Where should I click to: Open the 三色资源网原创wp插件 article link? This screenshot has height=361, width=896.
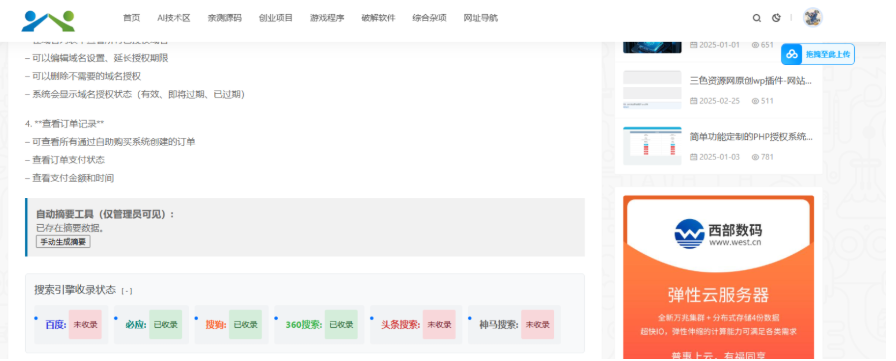(x=751, y=81)
